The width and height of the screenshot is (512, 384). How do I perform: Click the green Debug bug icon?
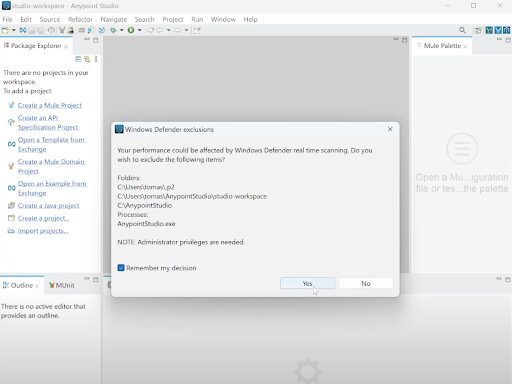tap(113, 30)
